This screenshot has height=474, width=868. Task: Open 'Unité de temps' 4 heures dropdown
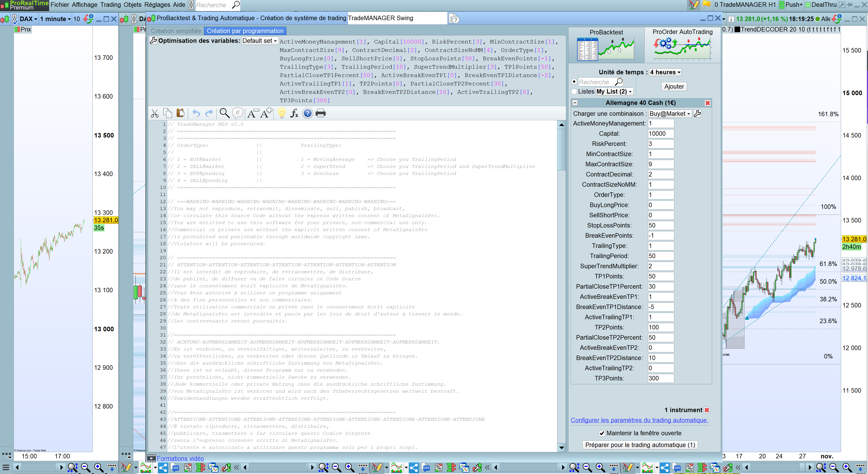tap(665, 73)
